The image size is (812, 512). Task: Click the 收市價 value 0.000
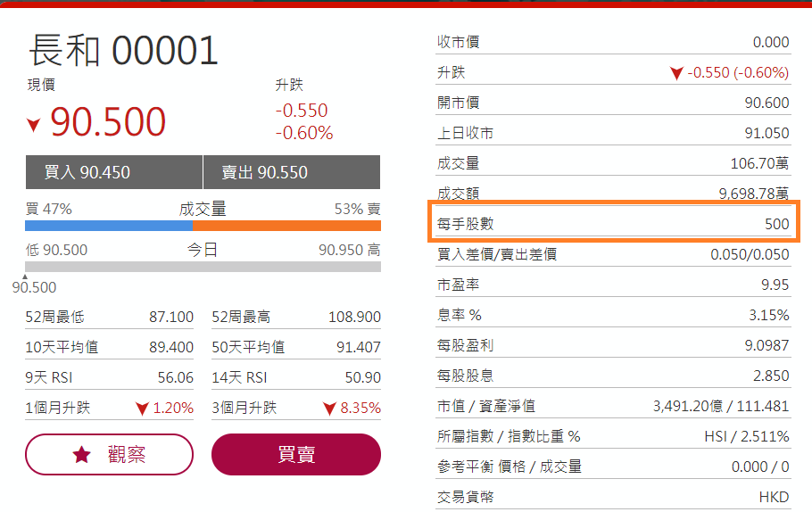point(771,42)
